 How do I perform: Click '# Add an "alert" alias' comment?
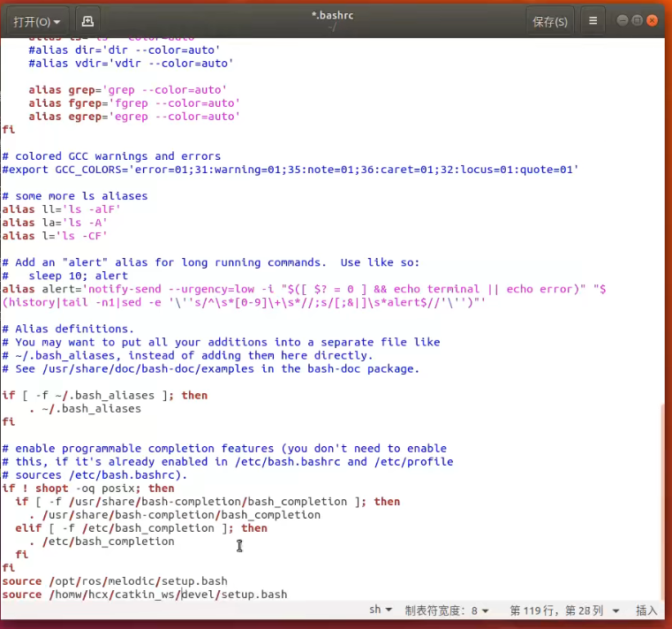pyautogui.click(x=210, y=262)
